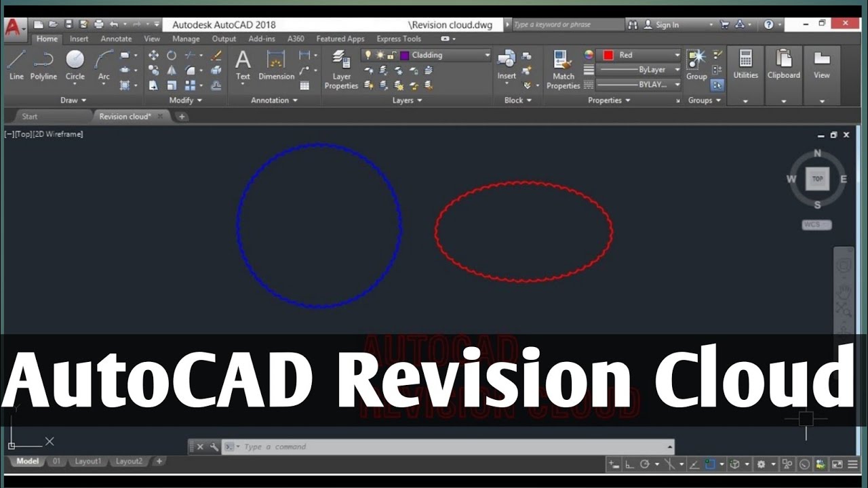Click the Group tool icon
Viewport: 868px width, 488px height.
[x=696, y=65]
